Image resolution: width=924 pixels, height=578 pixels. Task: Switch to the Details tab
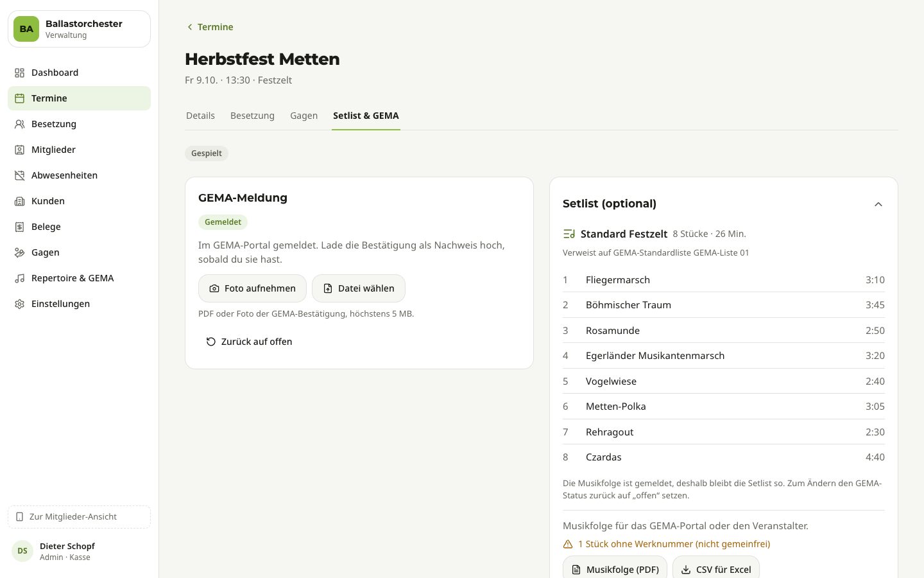[200, 116]
